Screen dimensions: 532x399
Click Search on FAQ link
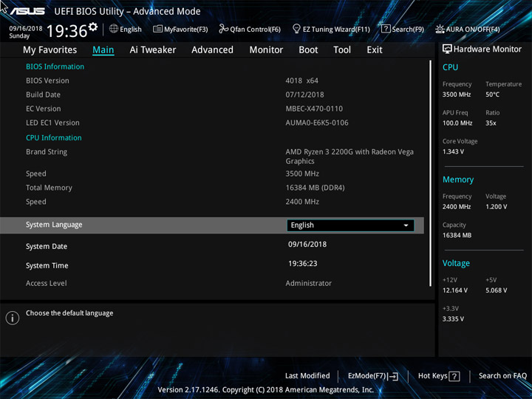coord(503,375)
